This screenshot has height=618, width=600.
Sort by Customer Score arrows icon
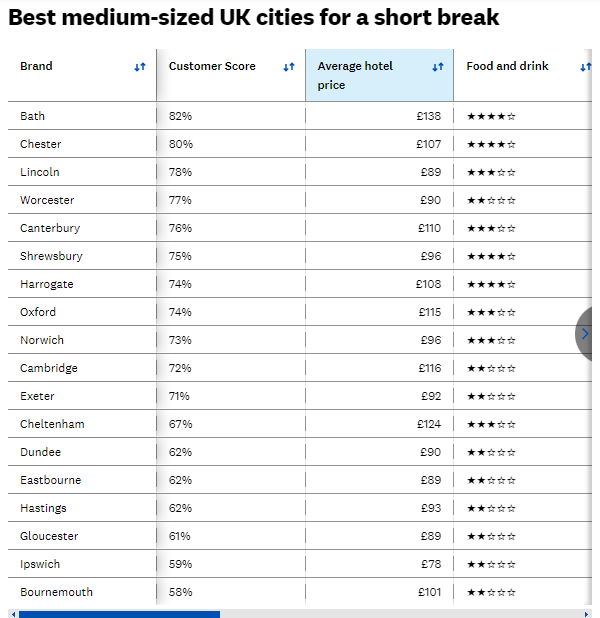point(289,67)
